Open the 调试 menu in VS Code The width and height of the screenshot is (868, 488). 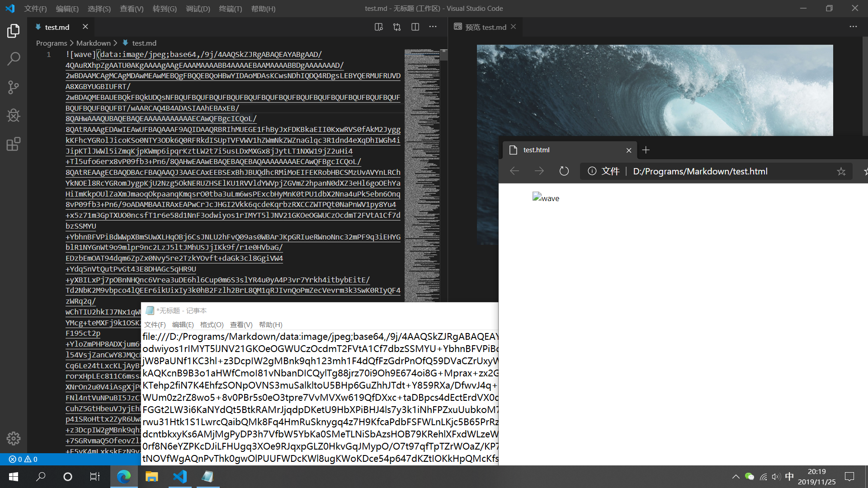coord(198,9)
